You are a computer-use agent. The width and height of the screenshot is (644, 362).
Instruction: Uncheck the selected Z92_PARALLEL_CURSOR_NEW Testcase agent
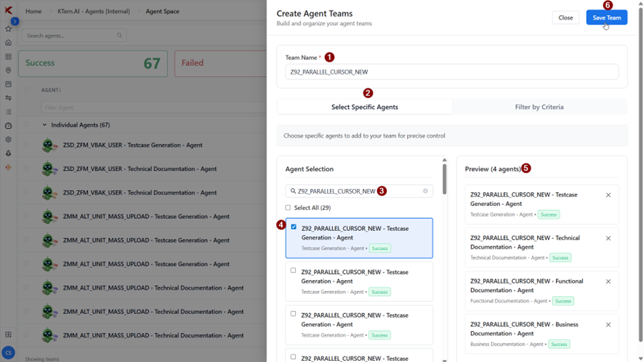tap(293, 227)
